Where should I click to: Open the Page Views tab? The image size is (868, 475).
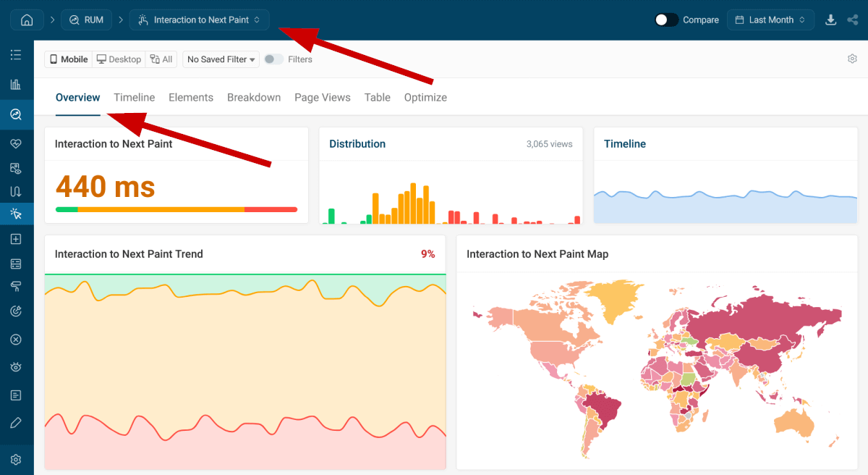tap(323, 97)
